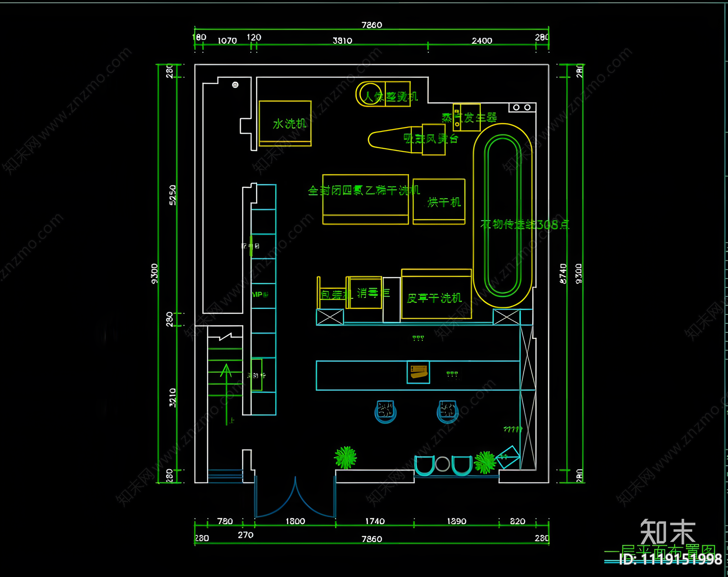
Task: Select the 3910 dimension value
Action: pos(342,40)
